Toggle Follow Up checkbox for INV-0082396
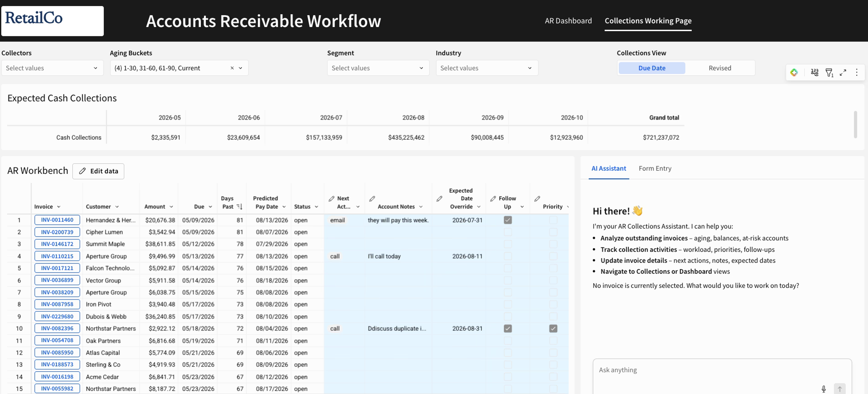868x394 pixels. click(507, 328)
